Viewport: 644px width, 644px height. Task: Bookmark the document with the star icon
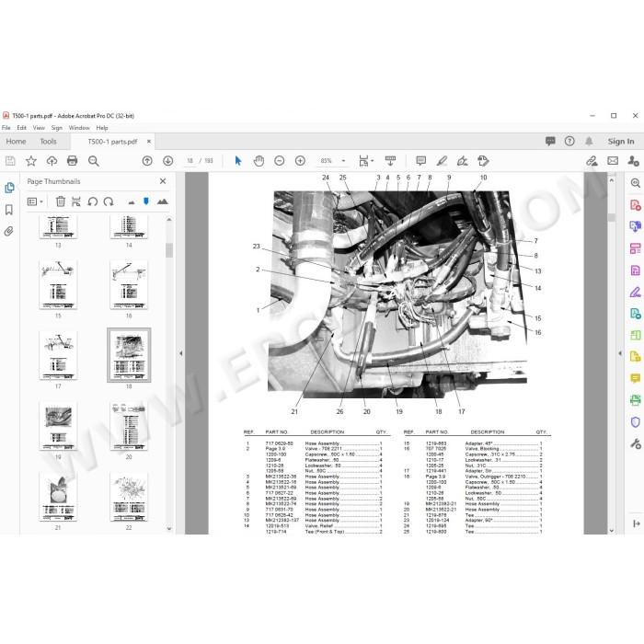[31, 161]
